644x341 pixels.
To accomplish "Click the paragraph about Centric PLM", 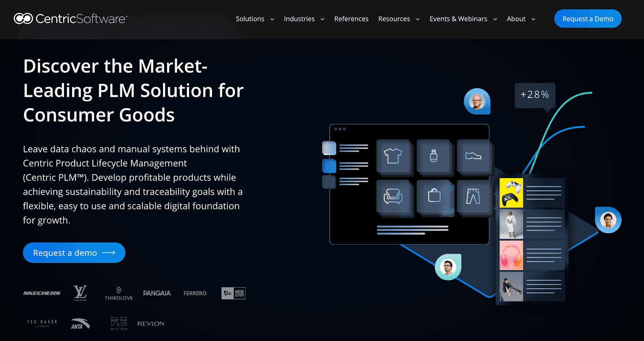I will pyautogui.click(x=133, y=185).
